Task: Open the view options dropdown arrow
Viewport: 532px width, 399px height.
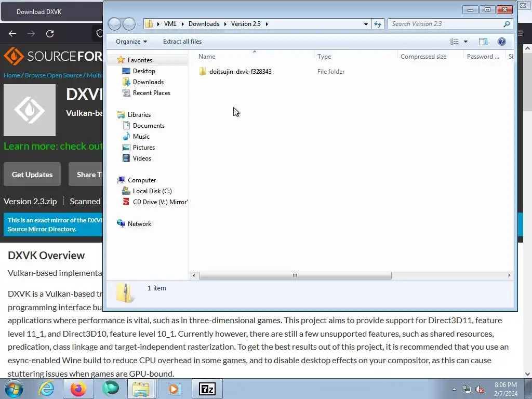Action: click(466, 42)
